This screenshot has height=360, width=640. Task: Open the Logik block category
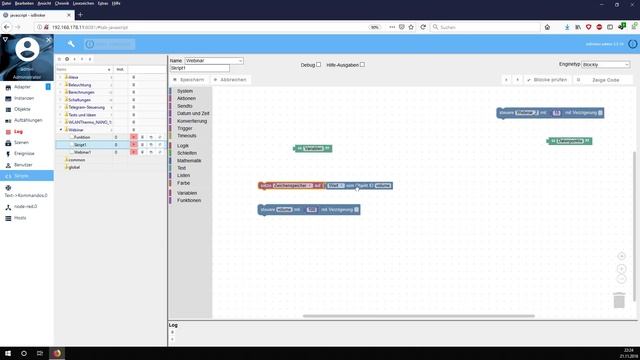(183, 146)
